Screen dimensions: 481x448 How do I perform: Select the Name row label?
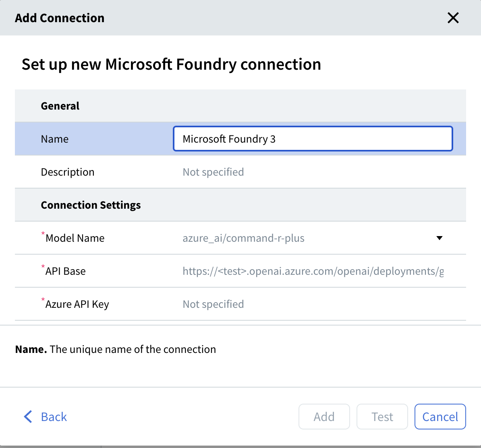55,139
